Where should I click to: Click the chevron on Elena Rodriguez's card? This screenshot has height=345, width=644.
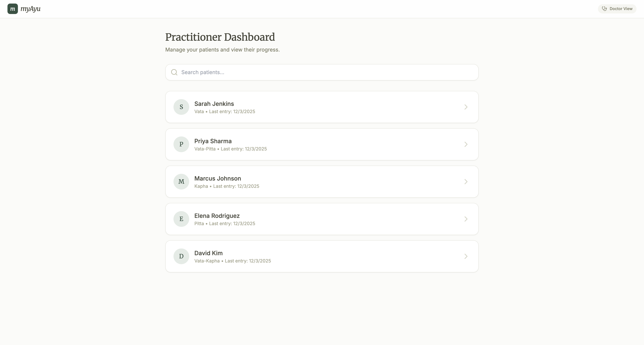pos(466,219)
